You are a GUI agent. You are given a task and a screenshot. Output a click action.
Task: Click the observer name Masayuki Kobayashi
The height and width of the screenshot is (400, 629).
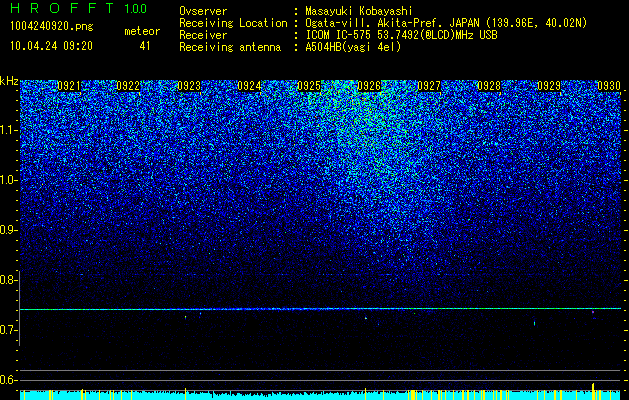359,11
